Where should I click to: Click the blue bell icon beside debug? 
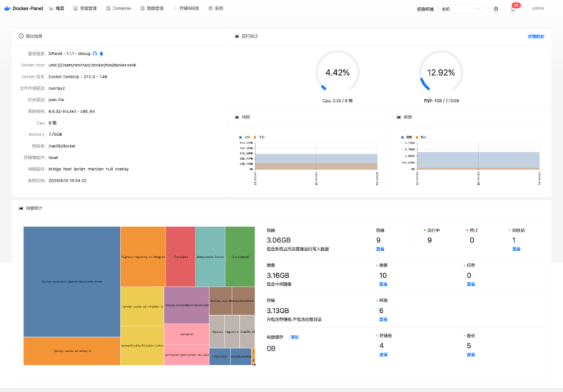[101, 53]
